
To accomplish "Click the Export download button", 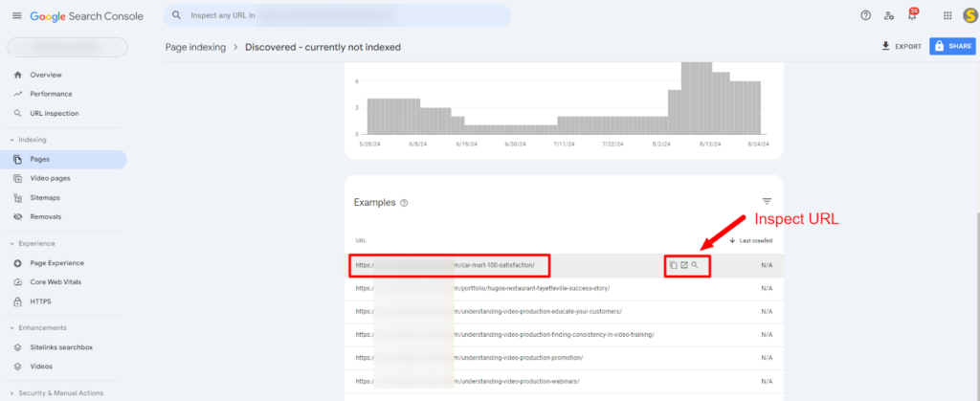I will (902, 46).
